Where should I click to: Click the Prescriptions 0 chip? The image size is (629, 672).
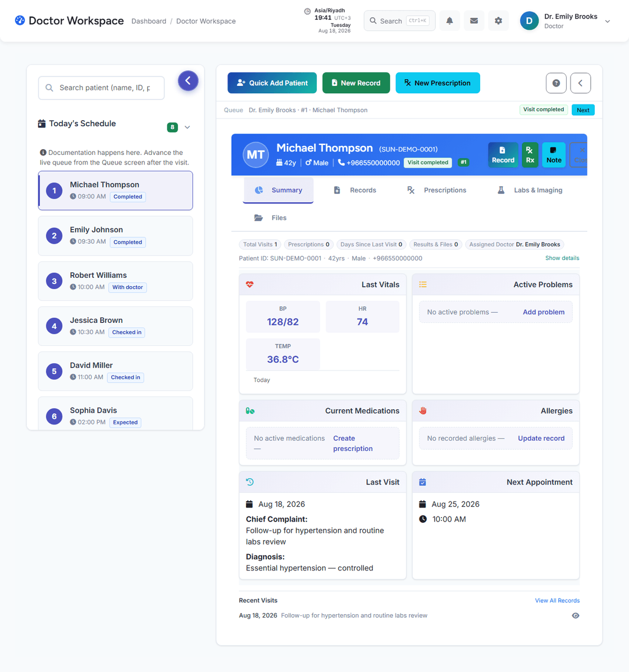(x=309, y=244)
